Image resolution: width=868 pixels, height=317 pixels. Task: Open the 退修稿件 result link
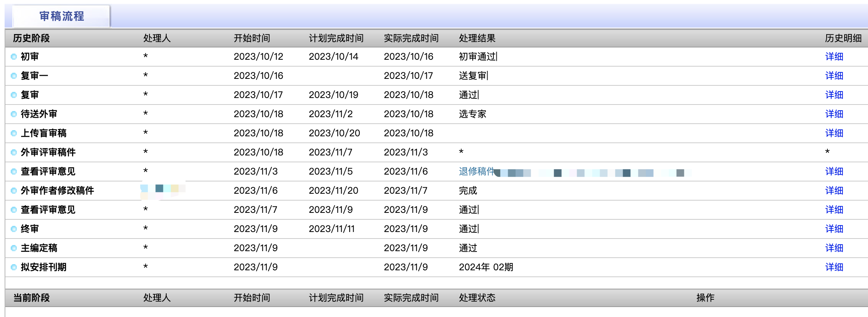click(477, 172)
